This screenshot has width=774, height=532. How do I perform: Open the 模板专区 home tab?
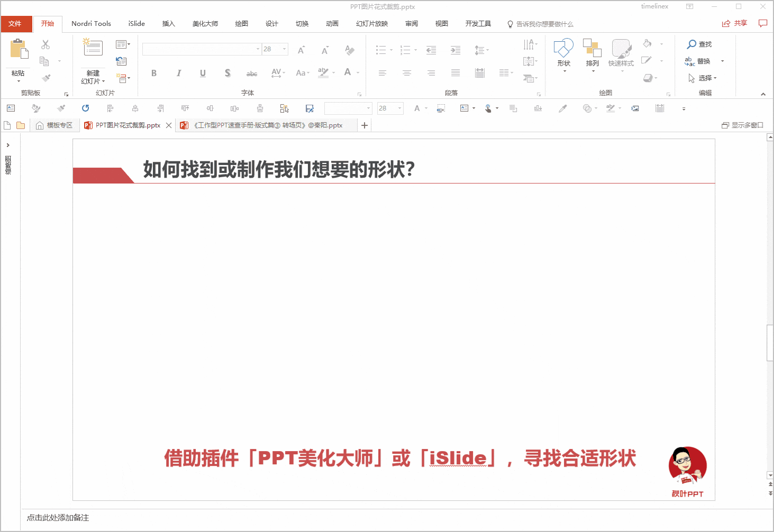pos(54,125)
